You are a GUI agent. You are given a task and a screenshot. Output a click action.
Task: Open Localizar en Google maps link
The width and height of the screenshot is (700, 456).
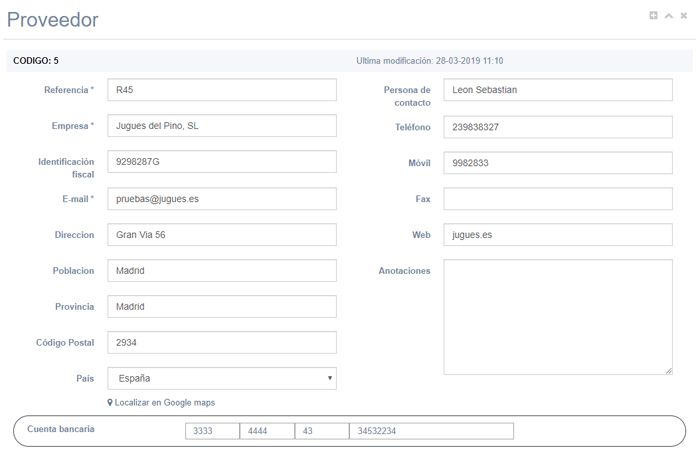point(161,402)
